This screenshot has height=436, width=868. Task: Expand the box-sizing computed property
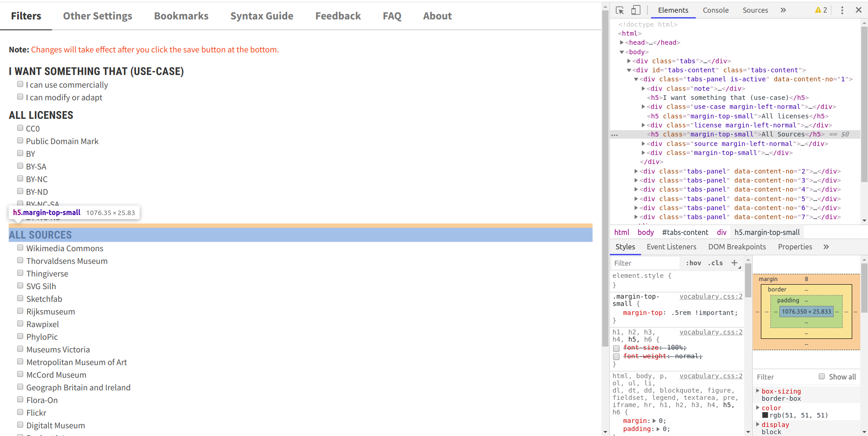tap(758, 391)
